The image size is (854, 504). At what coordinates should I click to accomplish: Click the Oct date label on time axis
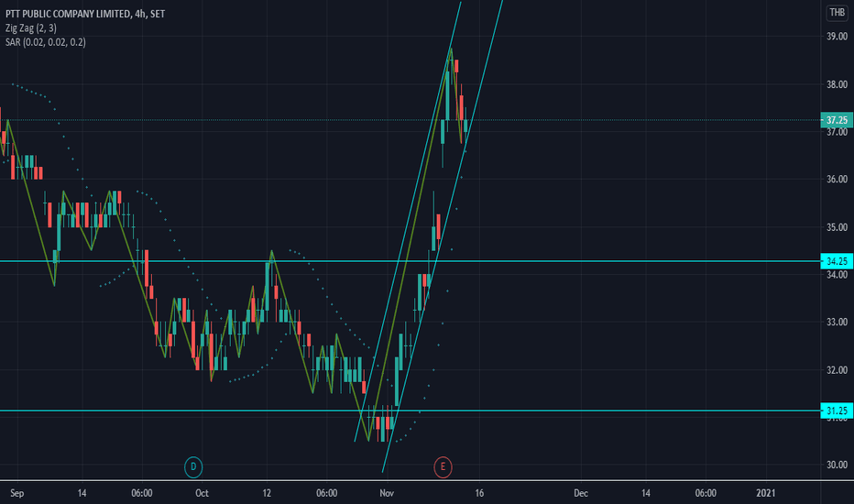[x=202, y=493]
